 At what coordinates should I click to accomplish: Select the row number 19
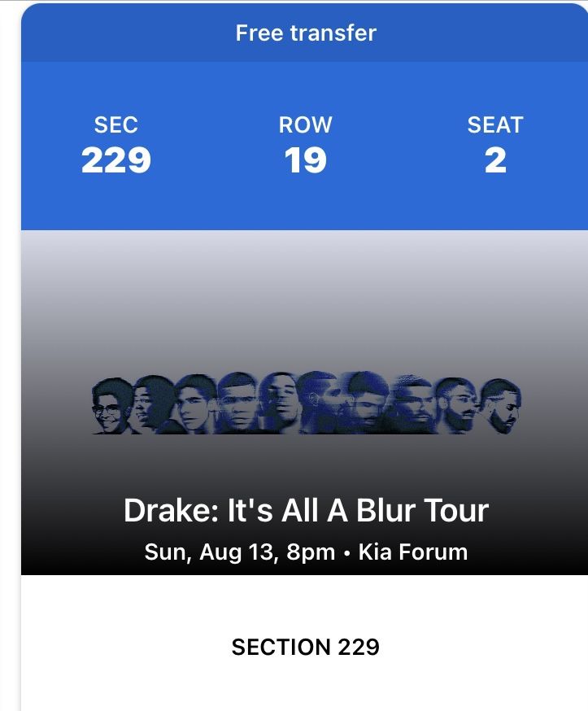tap(305, 160)
